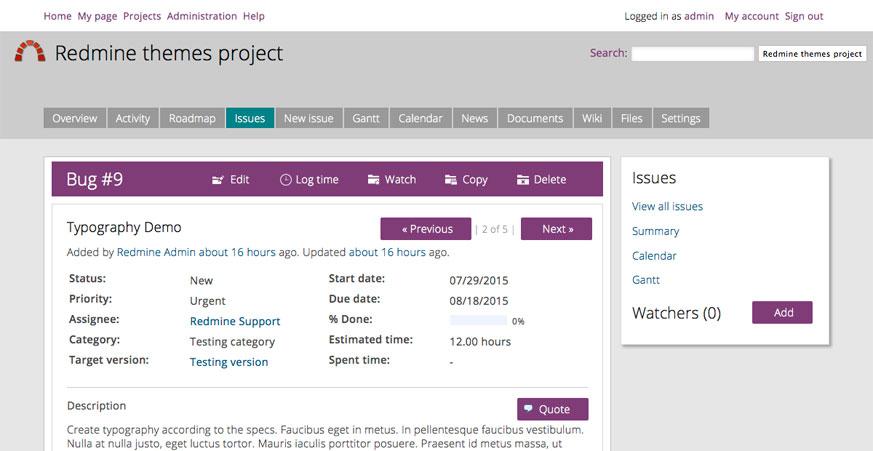Open the Testing version link
The width and height of the screenshot is (873, 451).
coord(229,362)
